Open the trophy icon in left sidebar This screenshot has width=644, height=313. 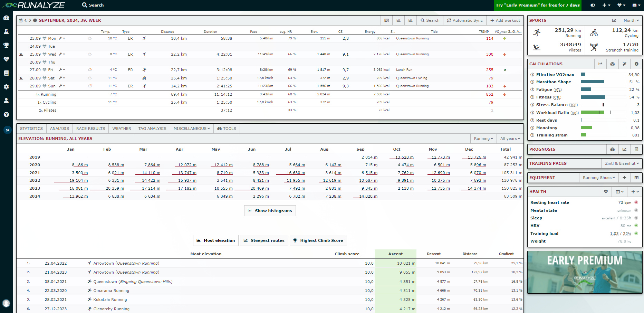(x=6, y=45)
